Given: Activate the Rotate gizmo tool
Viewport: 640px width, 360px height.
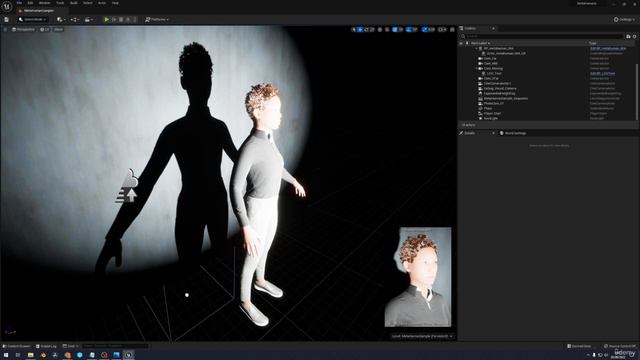Looking at the screenshot, I should [x=366, y=29].
